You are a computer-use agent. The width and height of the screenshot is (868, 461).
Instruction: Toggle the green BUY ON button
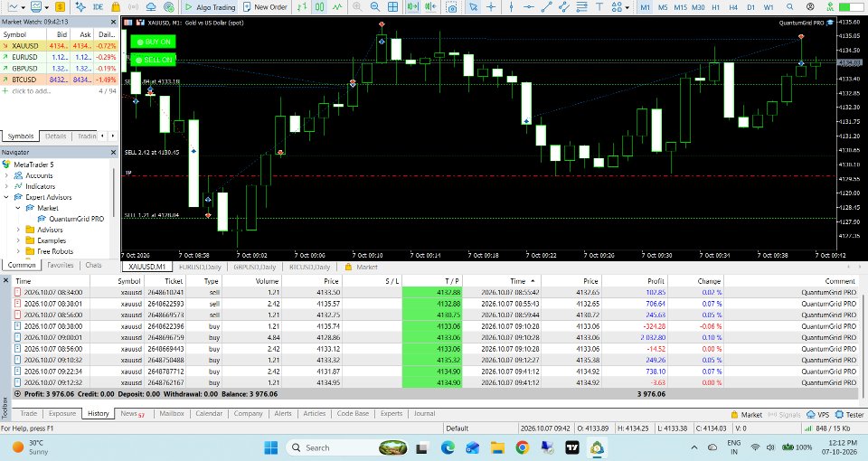pyautogui.click(x=154, y=42)
